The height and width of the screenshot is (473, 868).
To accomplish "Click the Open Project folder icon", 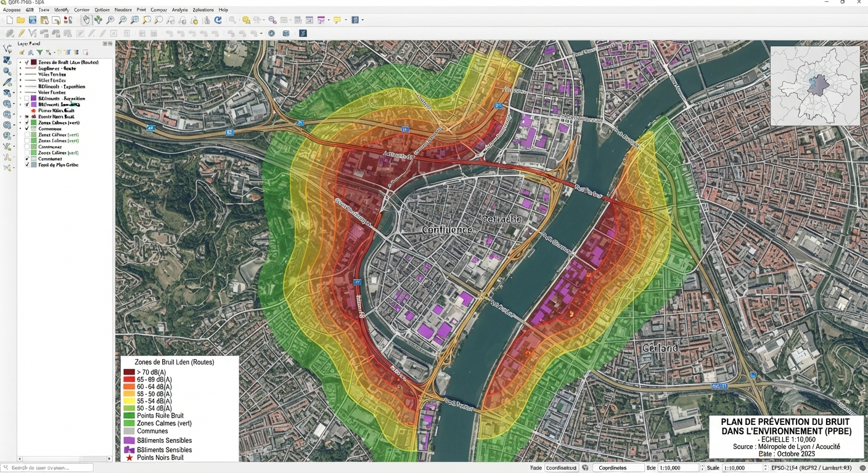I will [21, 20].
